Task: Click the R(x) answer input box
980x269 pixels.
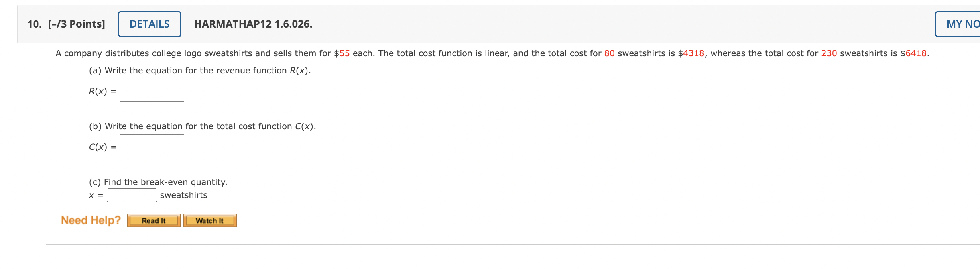Action: click(x=152, y=90)
